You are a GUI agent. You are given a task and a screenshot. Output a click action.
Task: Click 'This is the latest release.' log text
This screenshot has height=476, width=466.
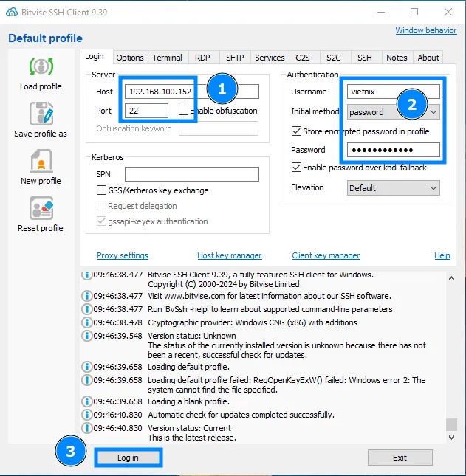click(x=192, y=438)
